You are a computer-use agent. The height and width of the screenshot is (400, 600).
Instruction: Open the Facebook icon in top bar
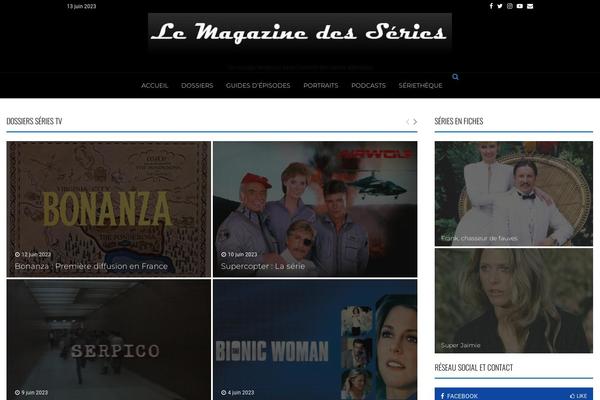tap(491, 6)
